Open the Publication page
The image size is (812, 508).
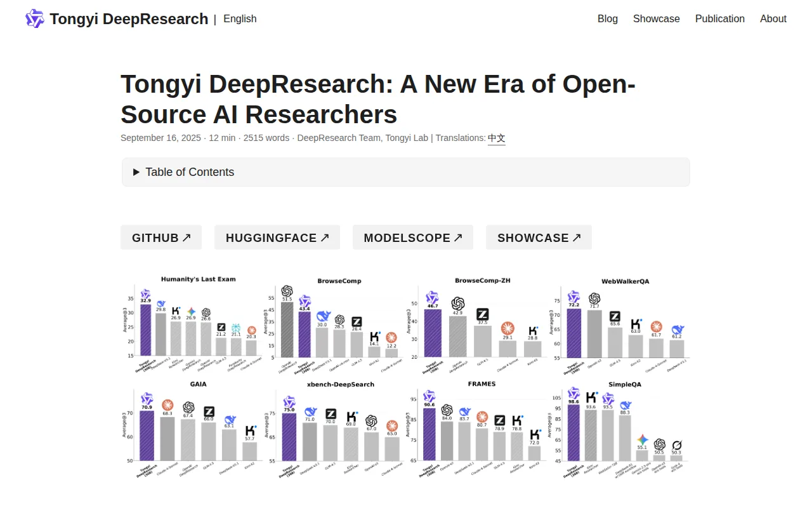[x=720, y=18]
